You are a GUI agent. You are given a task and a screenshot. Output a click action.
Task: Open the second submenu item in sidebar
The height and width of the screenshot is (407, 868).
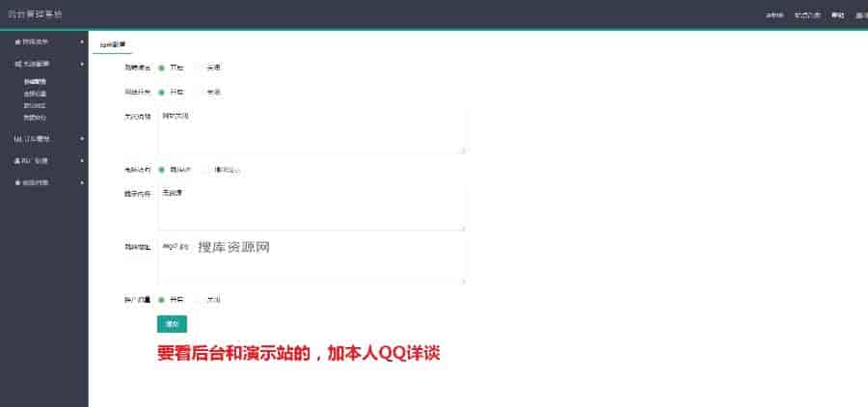point(35,94)
